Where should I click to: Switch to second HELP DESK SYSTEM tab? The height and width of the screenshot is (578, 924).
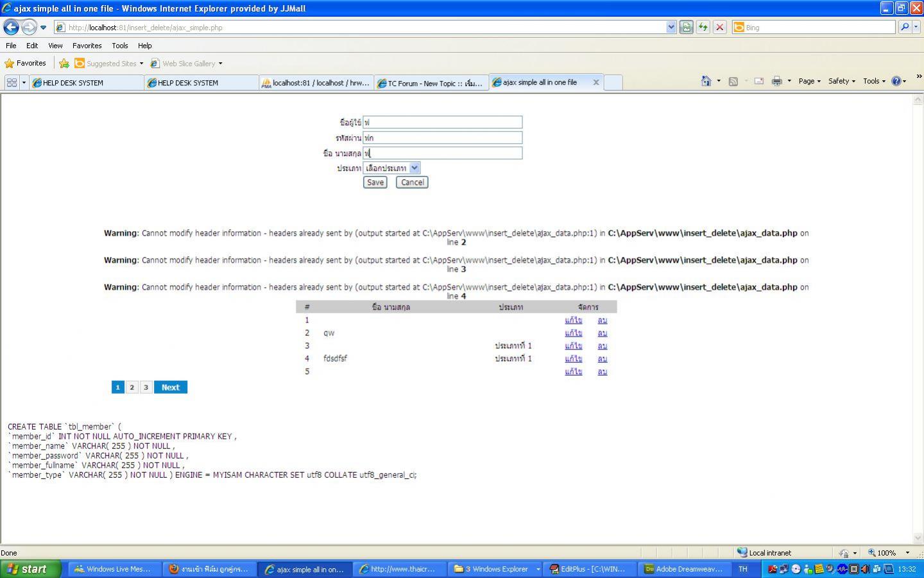201,83
